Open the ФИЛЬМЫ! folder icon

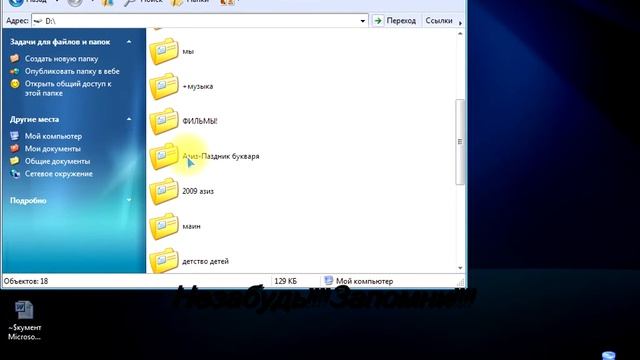(x=164, y=121)
